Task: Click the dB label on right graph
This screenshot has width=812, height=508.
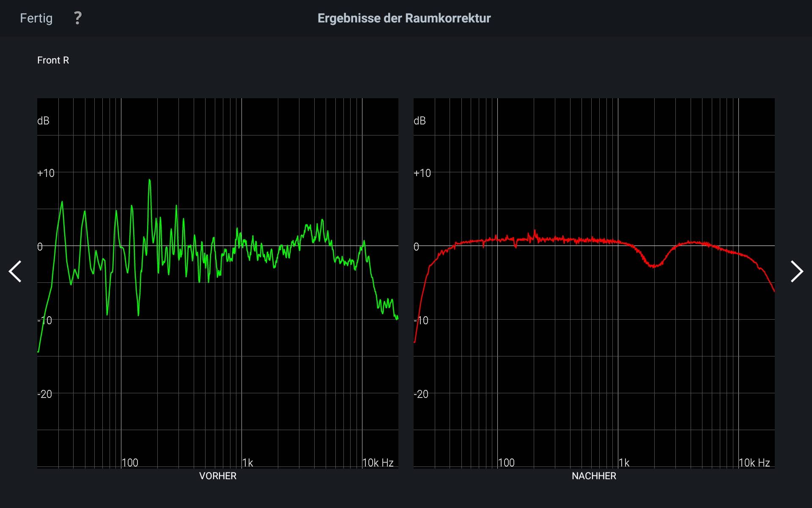Action: click(420, 121)
